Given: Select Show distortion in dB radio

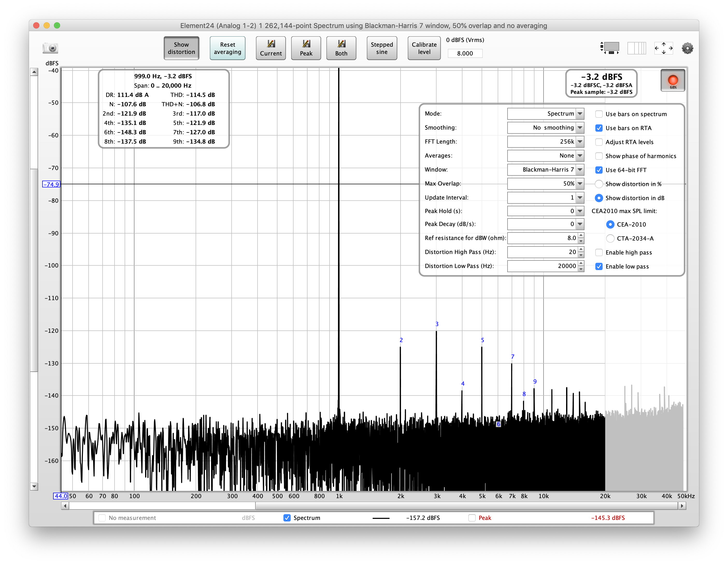Looking at the screenshot, I should tap(599, 198).
